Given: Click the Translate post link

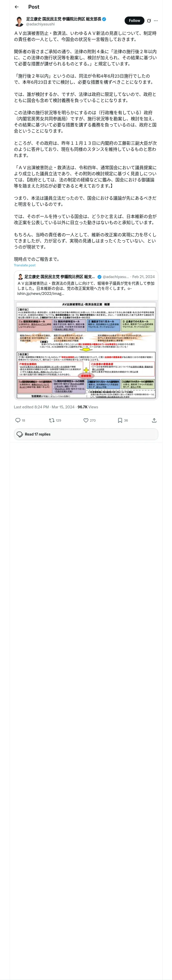Looking at the screenshot, I should [x=24, y=265].
